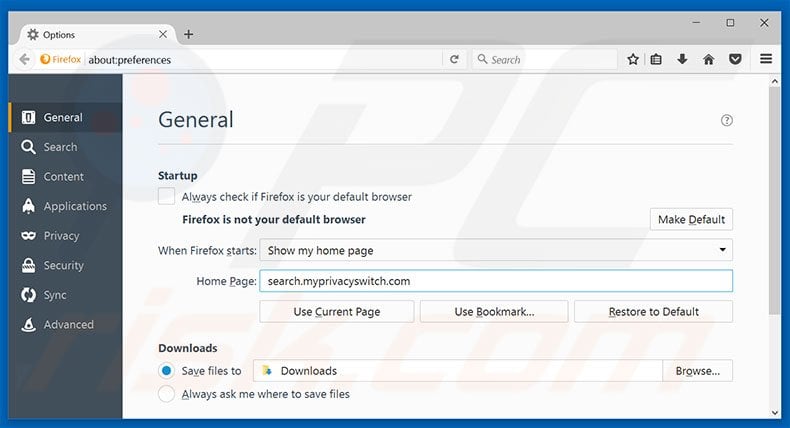Click the magnifier icon in toolbar search box
The height and width of the screenshot is (428, 790).
pos(482,59)
